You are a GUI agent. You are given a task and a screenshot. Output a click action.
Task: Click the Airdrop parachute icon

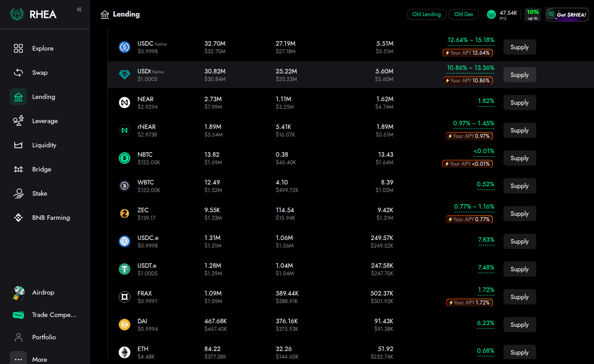18,293
